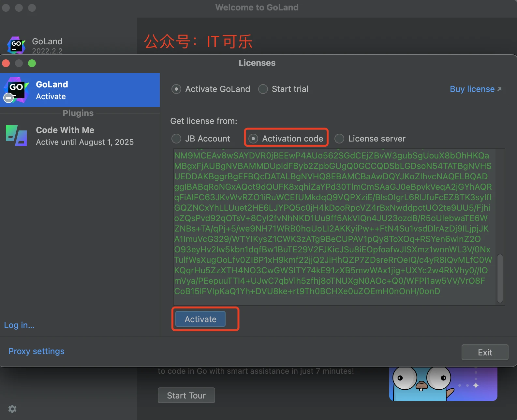Screen dimensions: 517x420
Task: Open Proxy settings link
Action: pos(37,351)
